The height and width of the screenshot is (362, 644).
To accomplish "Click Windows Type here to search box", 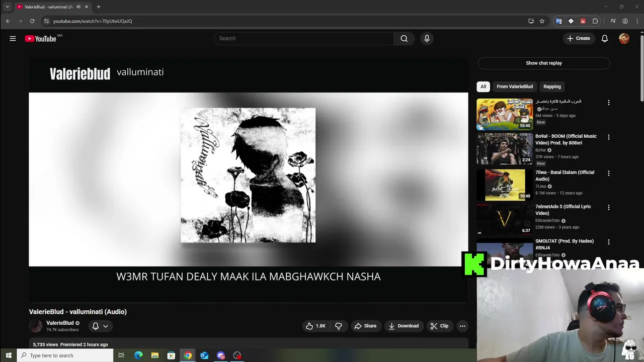I will tap(65, 355).
